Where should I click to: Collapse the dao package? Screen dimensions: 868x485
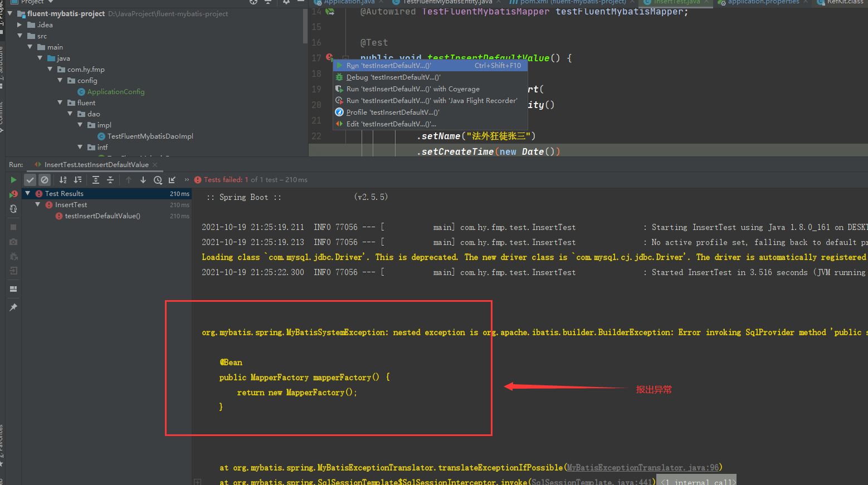(x=70, y=114)
